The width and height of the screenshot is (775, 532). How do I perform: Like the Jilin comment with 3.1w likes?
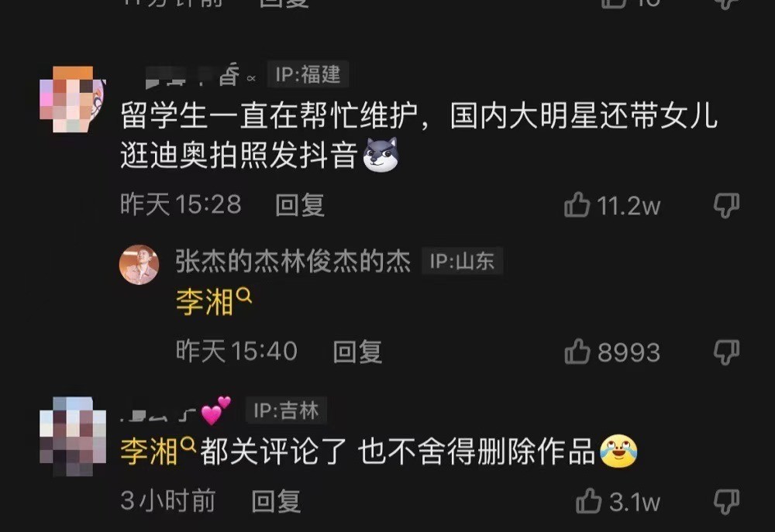click(x=589, y=501)
